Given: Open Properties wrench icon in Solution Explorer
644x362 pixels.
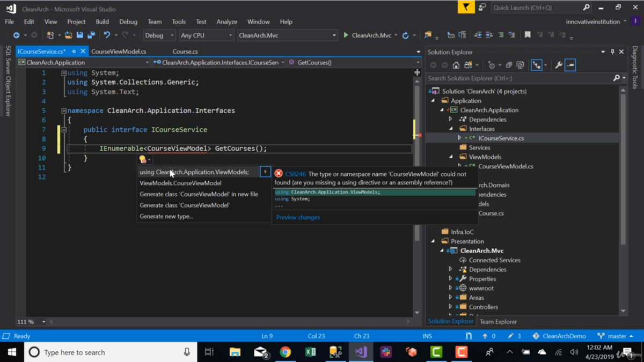Looking at the screenshot, I should click(x=559, y=65).
